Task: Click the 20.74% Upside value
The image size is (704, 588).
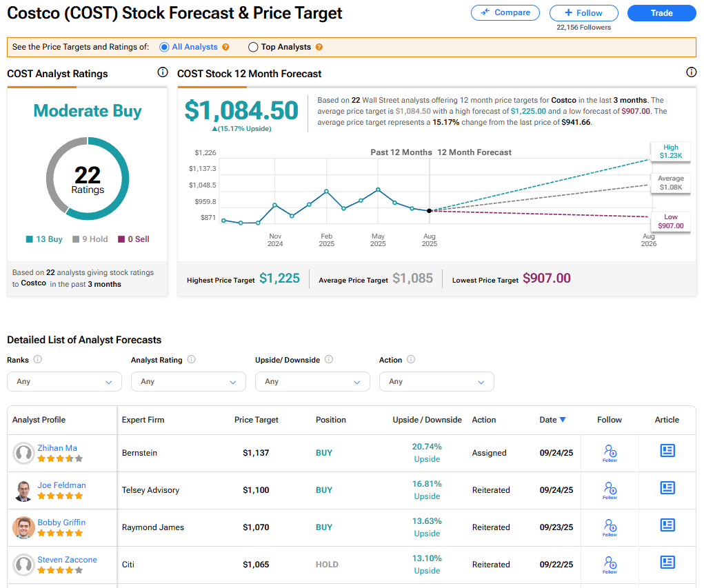Action: pos(427,452)
